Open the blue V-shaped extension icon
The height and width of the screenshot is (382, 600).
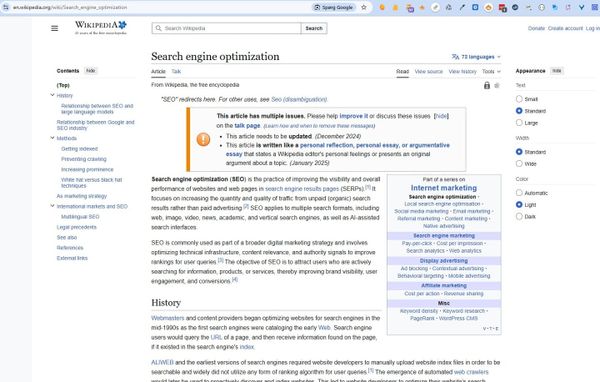tap(581, 7)
